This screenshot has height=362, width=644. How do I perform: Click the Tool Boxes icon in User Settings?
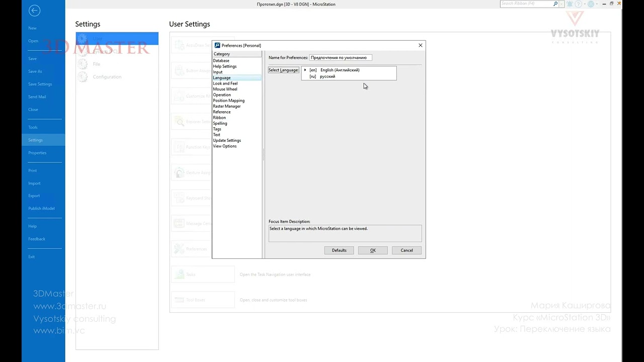[x=179, y=300]
